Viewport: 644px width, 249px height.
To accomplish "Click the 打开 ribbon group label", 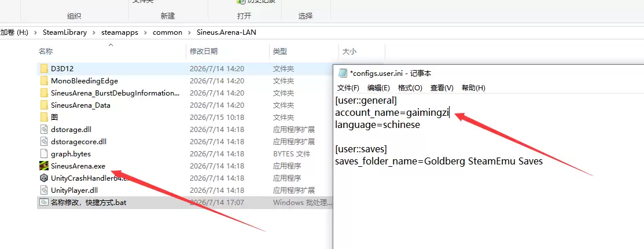I will 244,16.
